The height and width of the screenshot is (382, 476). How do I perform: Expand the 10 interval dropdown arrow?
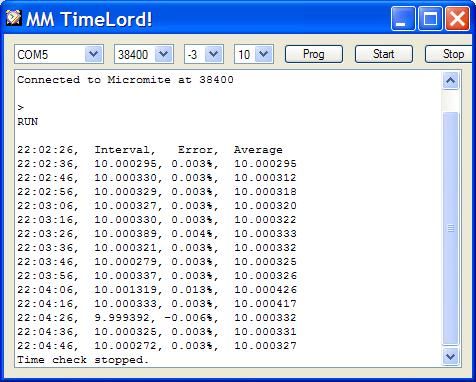coord(263,54)
